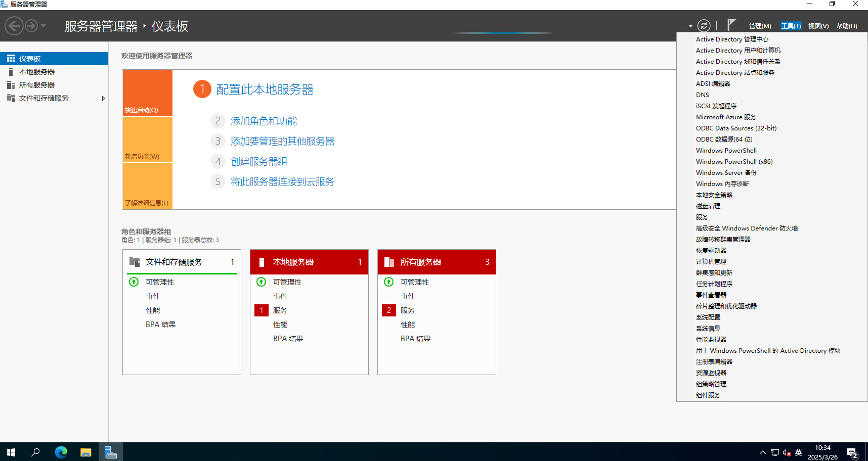Click the muted volume tray icon
This screenshot has height=461, width=868.
(x=787, y=452)
